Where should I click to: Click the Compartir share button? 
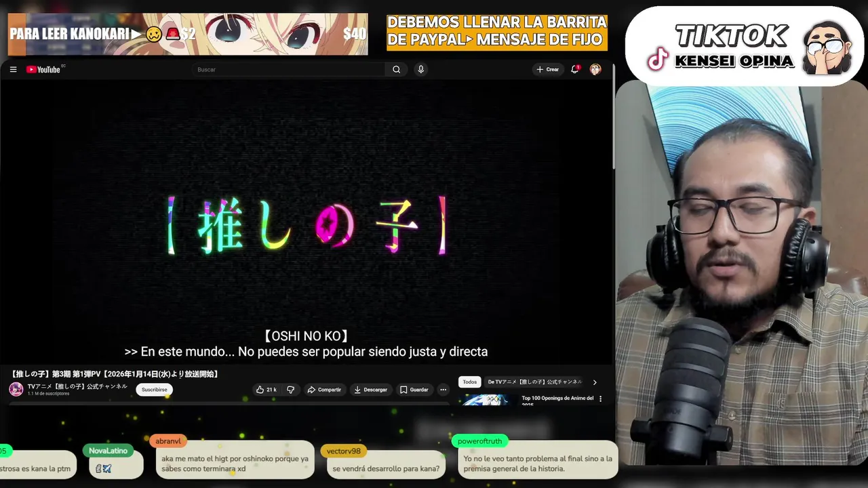pos(324,390)
